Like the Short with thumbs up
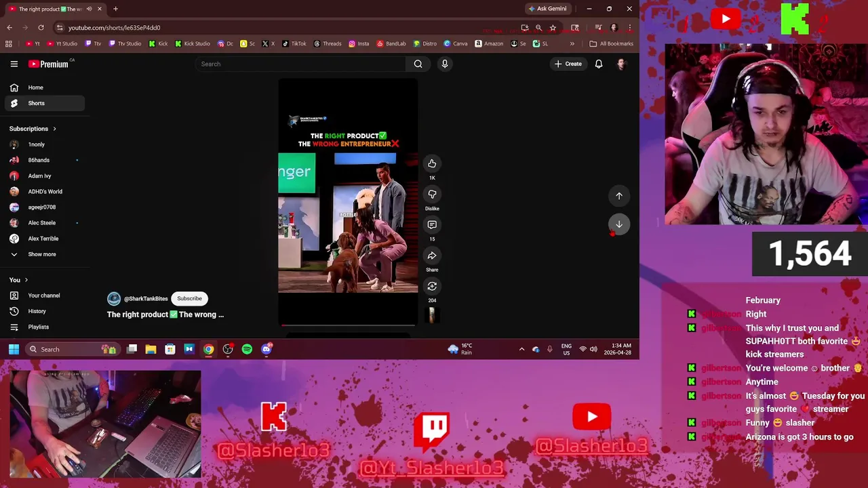868x488 pixels. click(x=432, y=163)
